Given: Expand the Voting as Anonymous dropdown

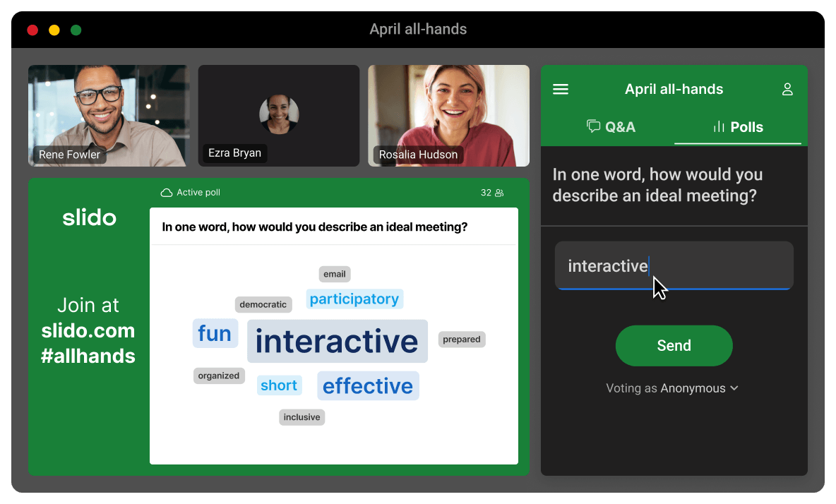Looking at the screenshot, I should tap(672, 388).
